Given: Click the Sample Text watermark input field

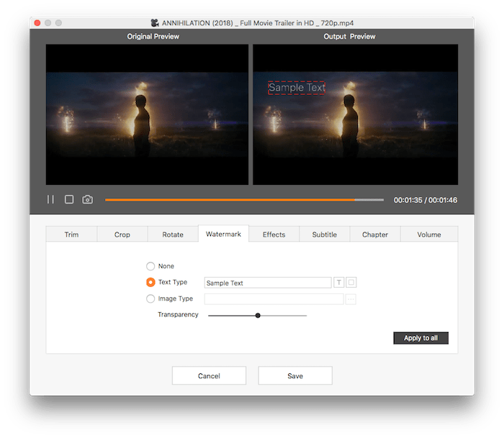Looking at the screenshot, I should [x=267, y=283].
